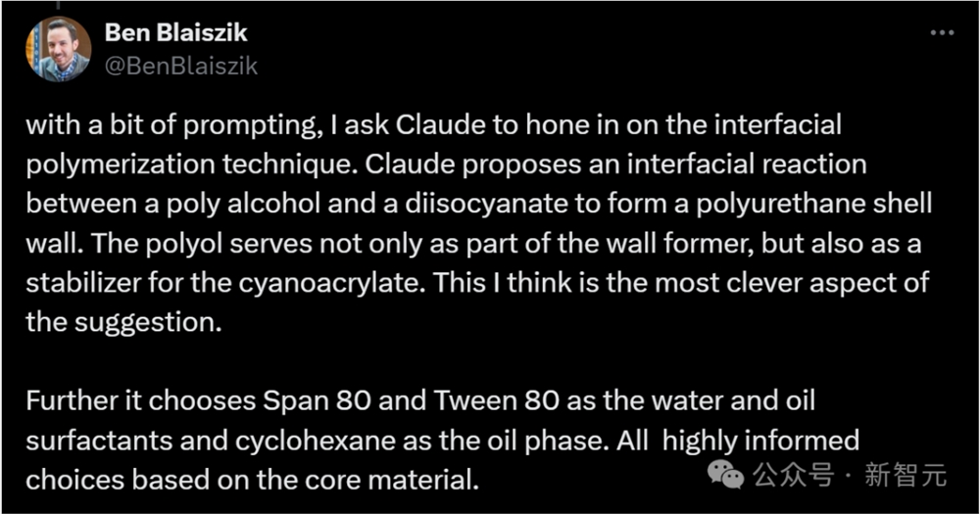Click Ben Blaiszik's profile avatar photo
This screenshot has height=514, width=980.
[58, 49]
